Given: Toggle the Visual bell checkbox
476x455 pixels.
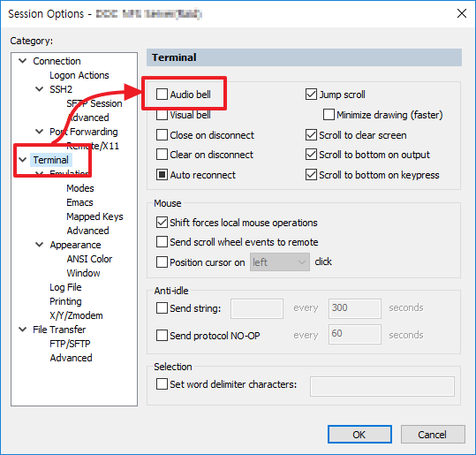Looking at the screenshot, I should pyautogui.click(x=162, y=115).
